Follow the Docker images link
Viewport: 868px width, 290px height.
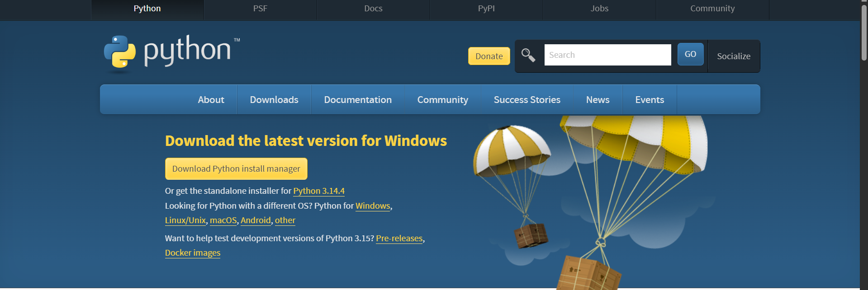click(193, 253)
